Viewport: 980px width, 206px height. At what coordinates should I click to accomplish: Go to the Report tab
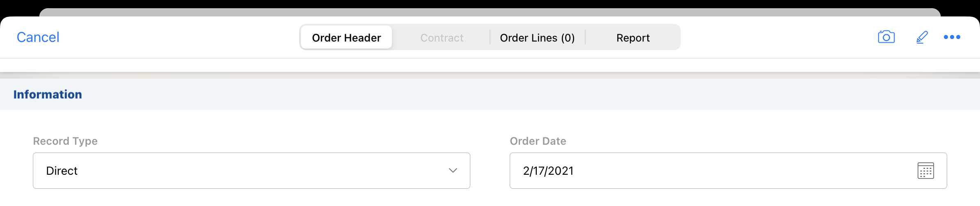point(633,38)
